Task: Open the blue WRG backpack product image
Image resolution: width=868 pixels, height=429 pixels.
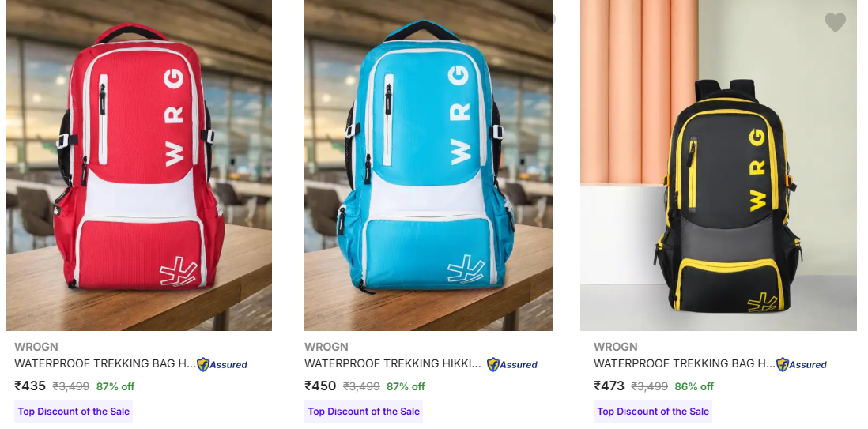Action: [x=428, y=165]
